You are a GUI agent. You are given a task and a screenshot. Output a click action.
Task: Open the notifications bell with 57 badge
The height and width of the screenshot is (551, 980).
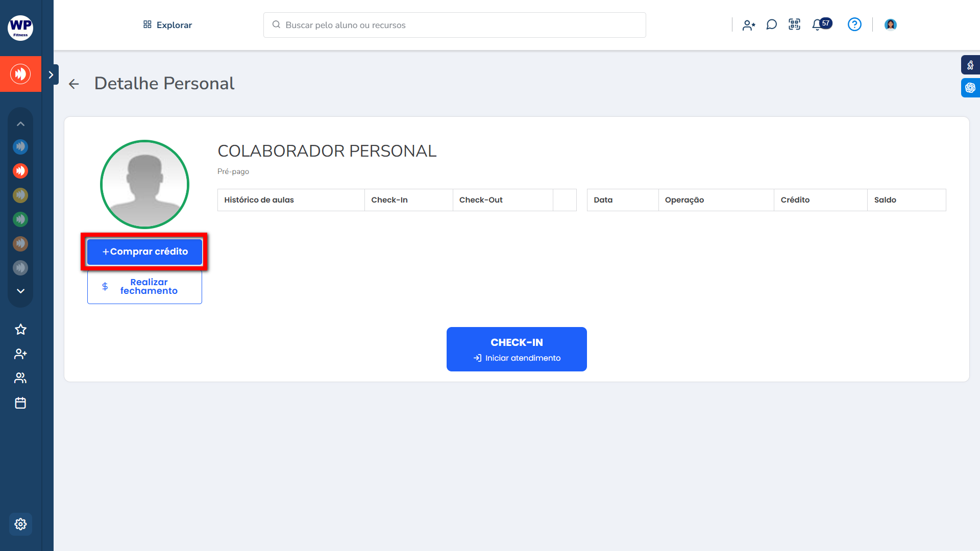point(818,24)
